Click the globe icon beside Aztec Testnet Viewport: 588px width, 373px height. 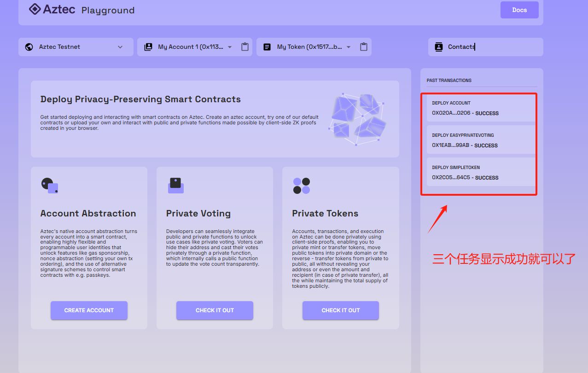tap(29, 47)
